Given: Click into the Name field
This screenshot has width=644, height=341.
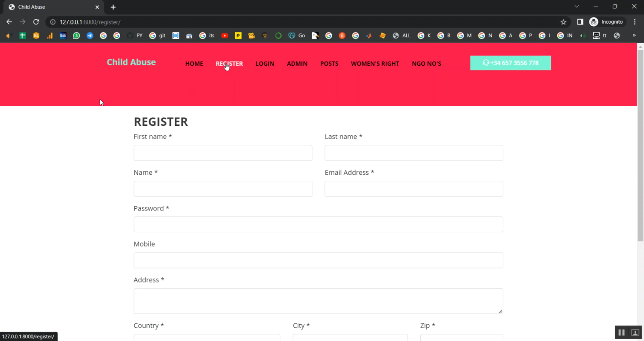Looking at the screenshot, I should (223, 189).
